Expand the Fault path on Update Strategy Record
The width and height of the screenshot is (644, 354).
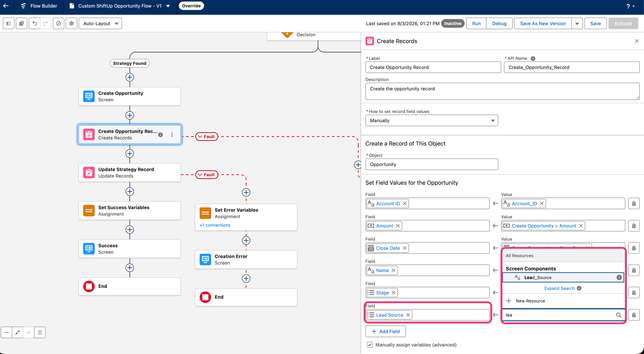(x=207, y=174)
